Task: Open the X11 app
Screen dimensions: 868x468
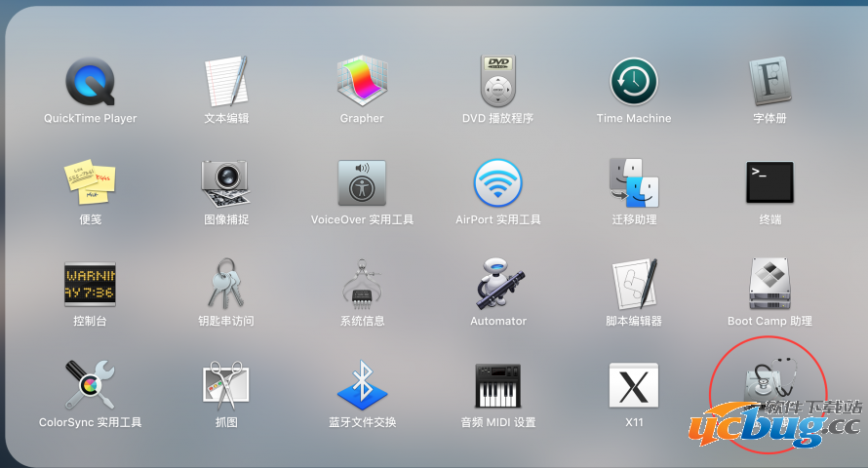Action: click(634, 385)
